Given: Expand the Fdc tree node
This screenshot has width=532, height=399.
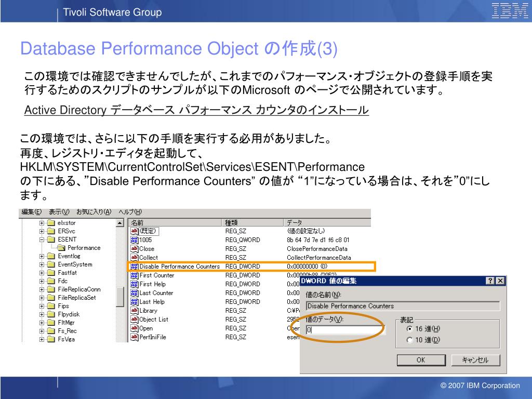Looking at the screenshot, I should [42, 281].
